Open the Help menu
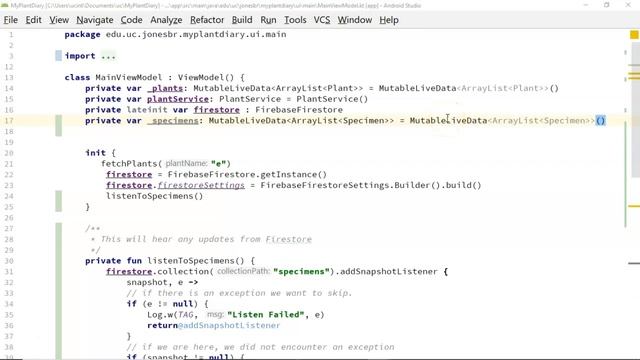The height and width of the screenshot is (360, 640). [389, 20]
